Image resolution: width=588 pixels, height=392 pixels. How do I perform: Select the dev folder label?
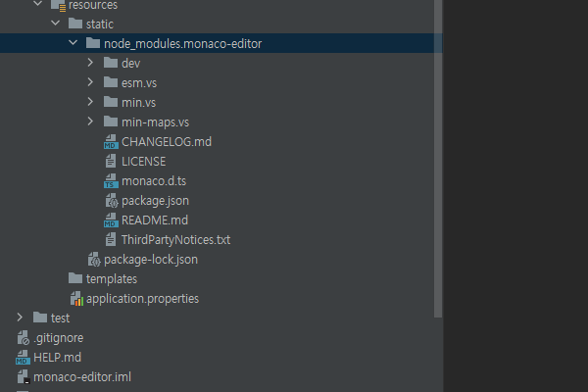[131, 64]
